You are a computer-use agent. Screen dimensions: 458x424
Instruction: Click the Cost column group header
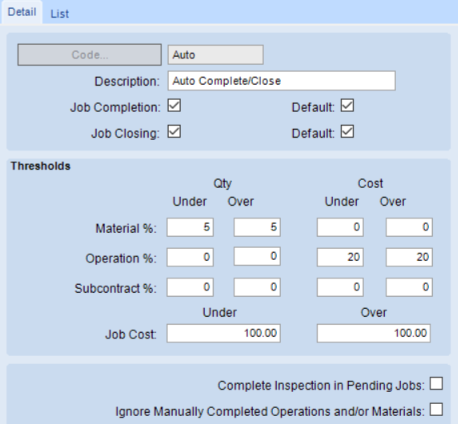[370, 183]
